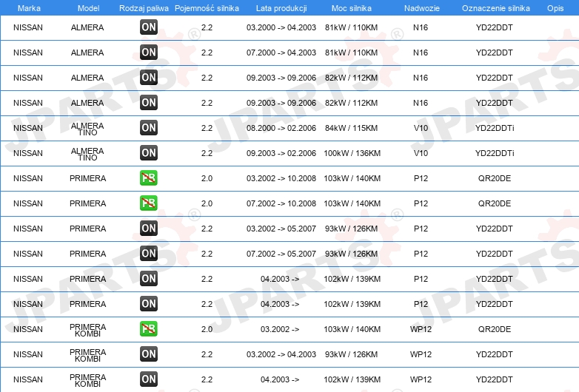Click NISSAN in the ALMERA 03.2000 row
Screen dimensions: 579x392
coord(28,27)
